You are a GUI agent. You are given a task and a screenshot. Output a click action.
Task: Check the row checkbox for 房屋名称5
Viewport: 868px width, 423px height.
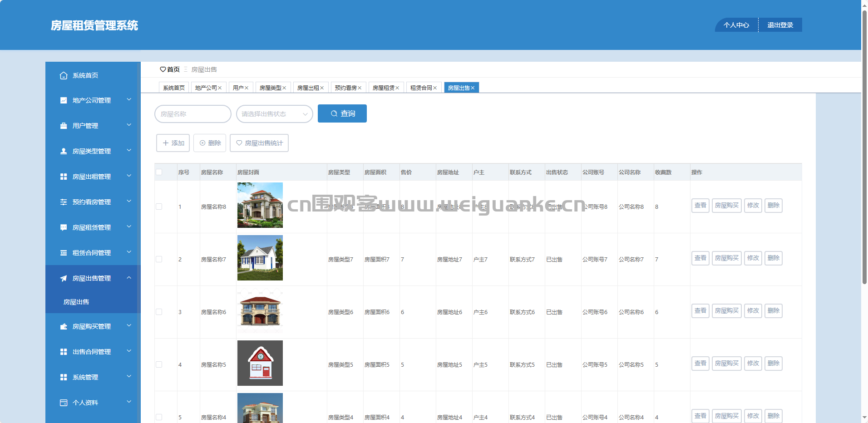coord(159,364)
